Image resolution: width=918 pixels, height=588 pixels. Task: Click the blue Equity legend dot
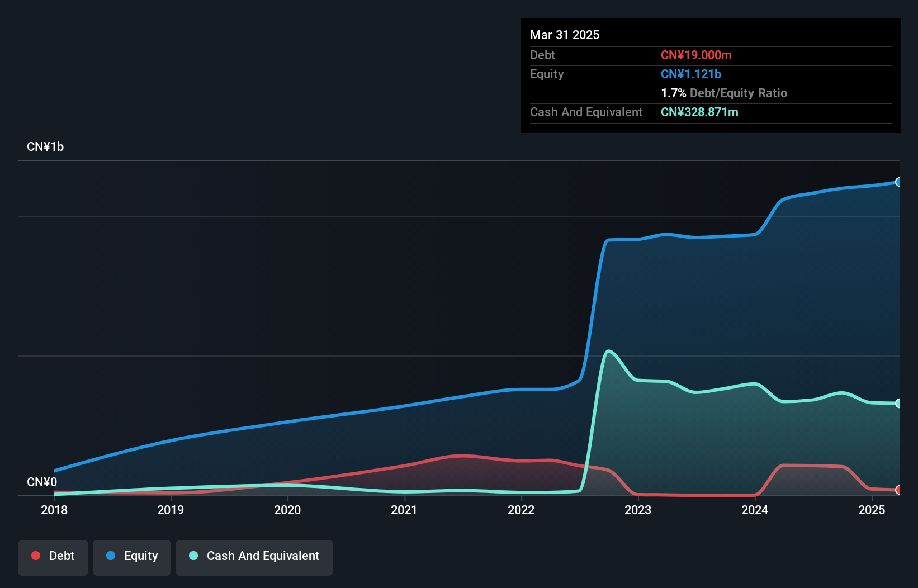point(111,556)
